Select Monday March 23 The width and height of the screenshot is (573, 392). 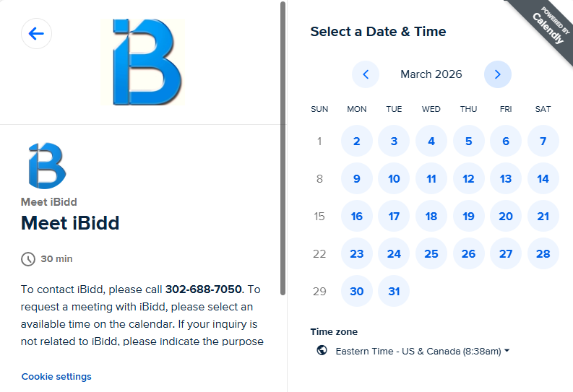pos(357,254)
